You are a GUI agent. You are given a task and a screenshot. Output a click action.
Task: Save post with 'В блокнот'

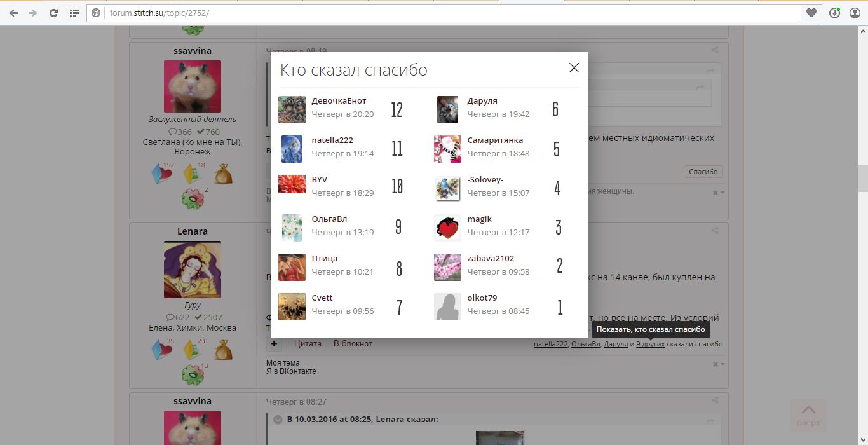click(353, 344)
